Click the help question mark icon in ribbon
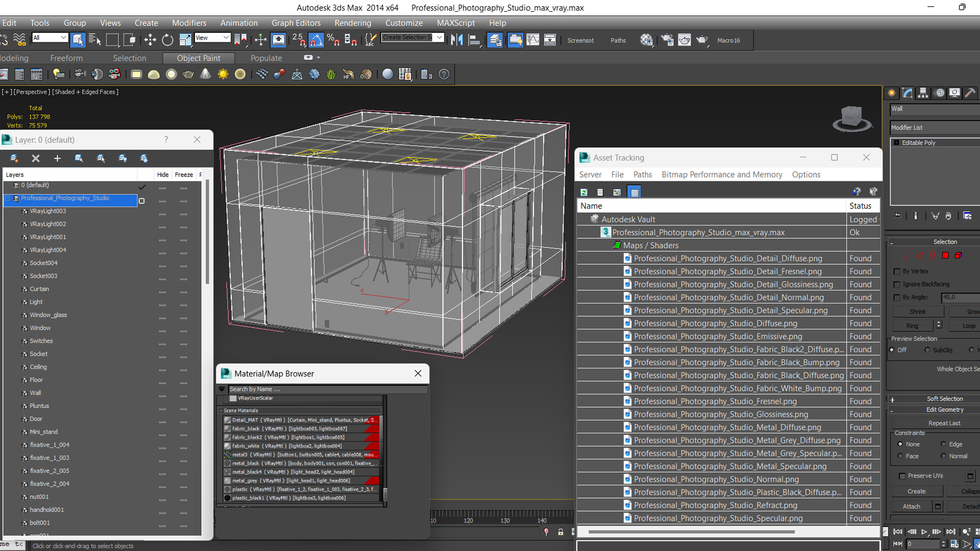The height and width of the screenshot is (551, 980). click(444, 74)
